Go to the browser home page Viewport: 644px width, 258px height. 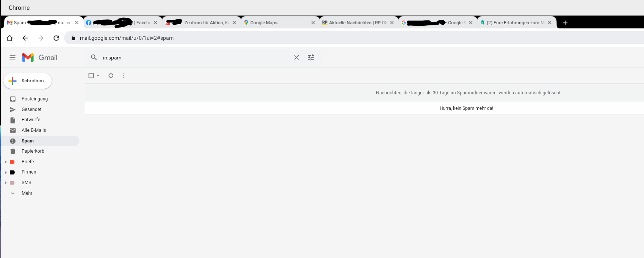(10, 38)
